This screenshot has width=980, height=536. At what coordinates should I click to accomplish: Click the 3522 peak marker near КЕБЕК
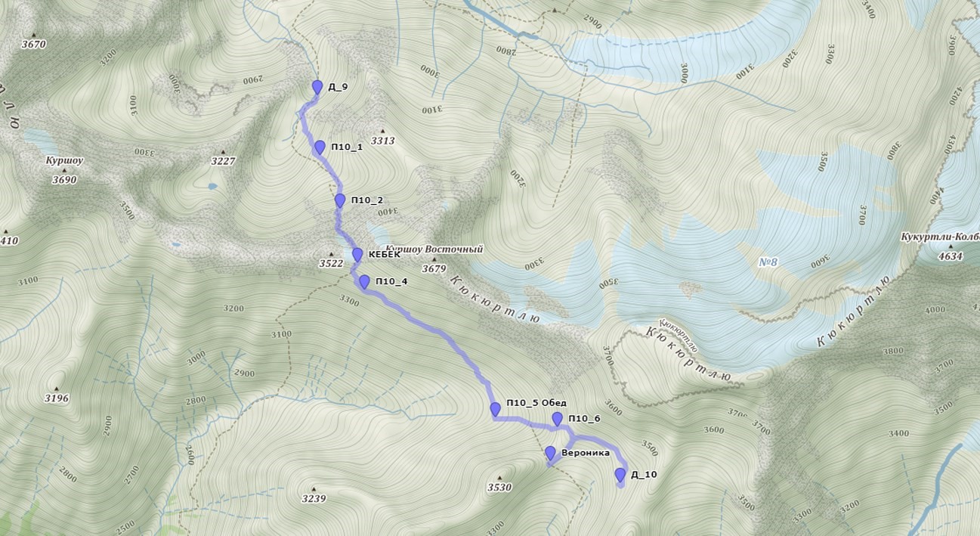coord(331,254)
